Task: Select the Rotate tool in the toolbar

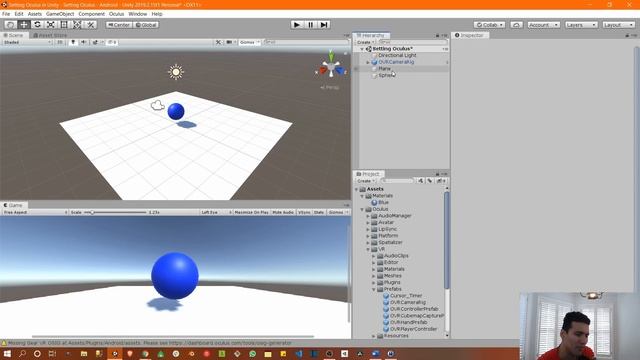Action: (x=37, y=25)
